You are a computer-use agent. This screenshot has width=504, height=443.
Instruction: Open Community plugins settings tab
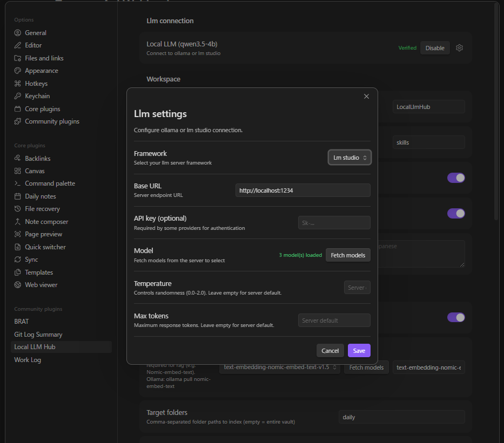pyautogui.click(x=52, y=121)
